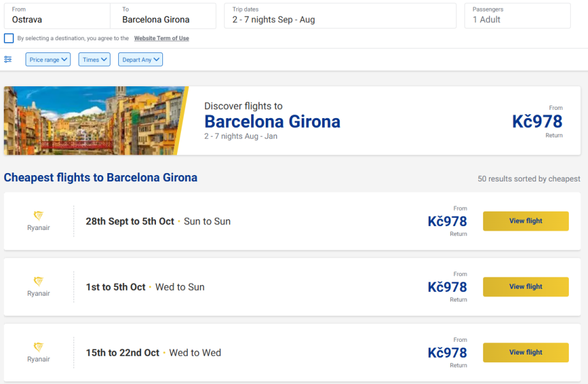Select the Trip dates field
588x384 pixels.
pos(339,16)
